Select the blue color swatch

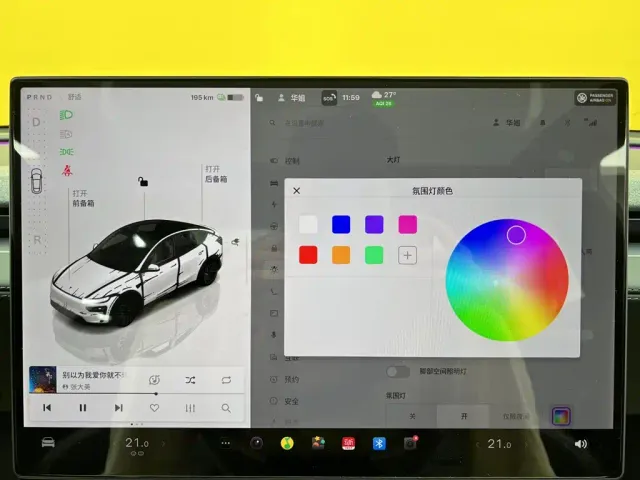341,224
